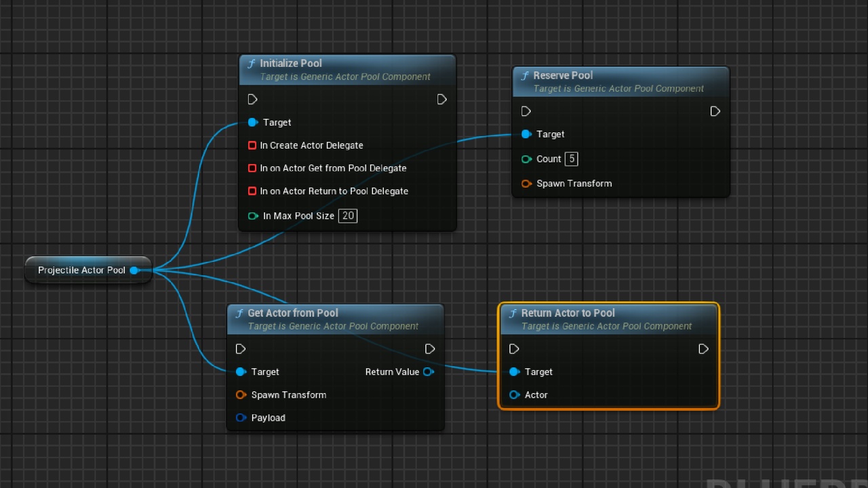This screenshot has width=868, height=488.
Task: Click the Projectile Actor Pool output pin
Action: [x=134, y=270]
